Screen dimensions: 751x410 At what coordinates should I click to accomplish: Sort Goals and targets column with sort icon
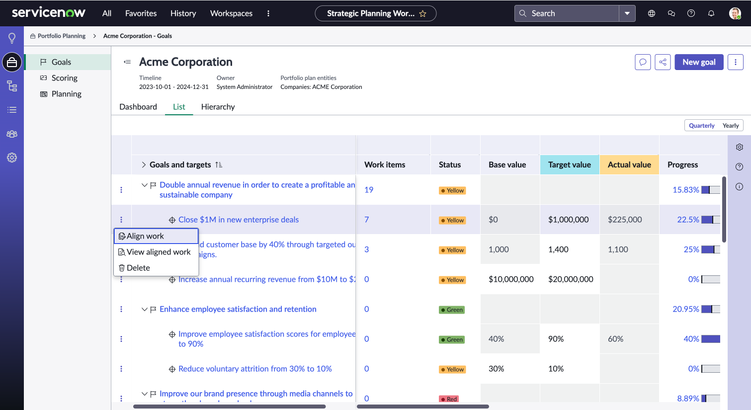(x=218, y=165)
